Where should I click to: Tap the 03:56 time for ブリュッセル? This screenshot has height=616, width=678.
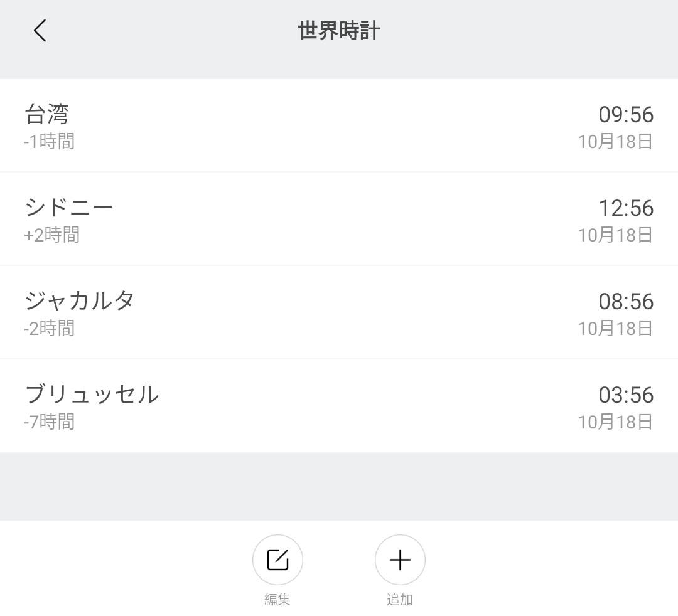click(626, 395)
